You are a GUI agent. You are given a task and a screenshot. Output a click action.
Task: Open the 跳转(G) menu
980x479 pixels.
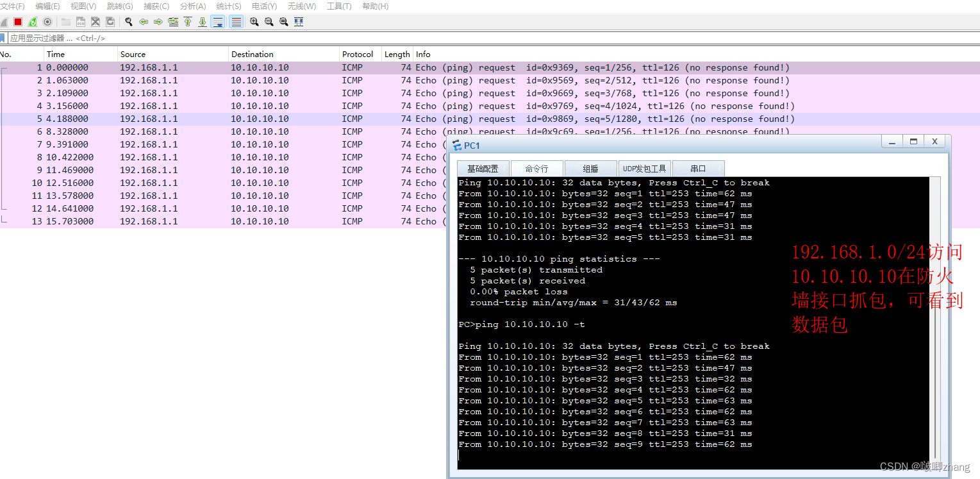(x=120, y=6)
